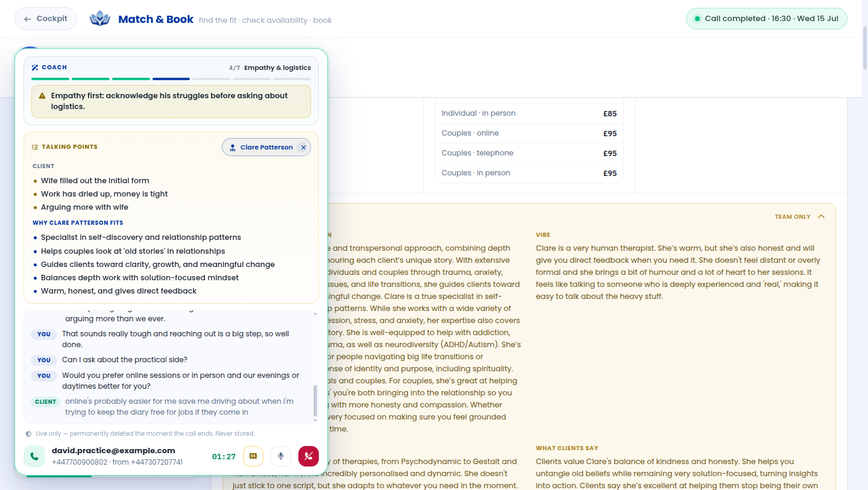The image size is (868, 490).
Task: Click the '4/7 Empathy & logistics' label
Action: (x=270, y=68)
